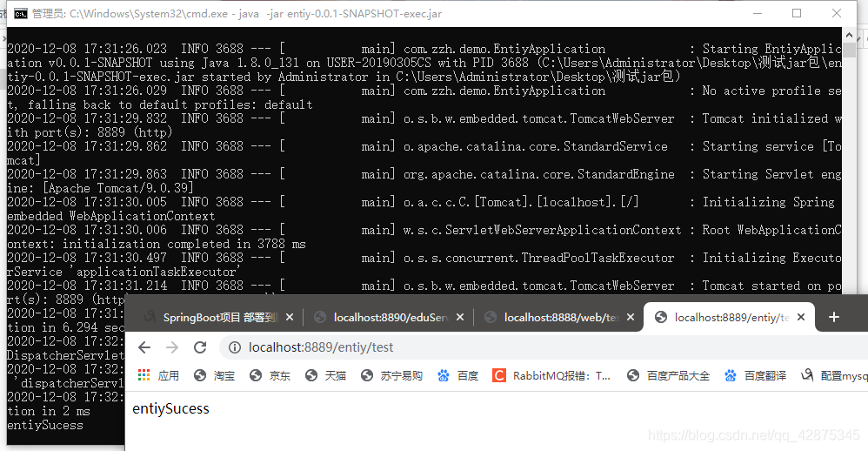Click the Baidu paw favicon for 百度翻译

731,375
